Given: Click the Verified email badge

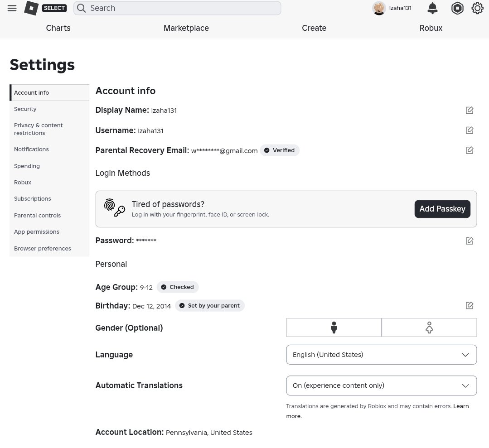Looking at the screenshot, I should (x=280, y=150).
